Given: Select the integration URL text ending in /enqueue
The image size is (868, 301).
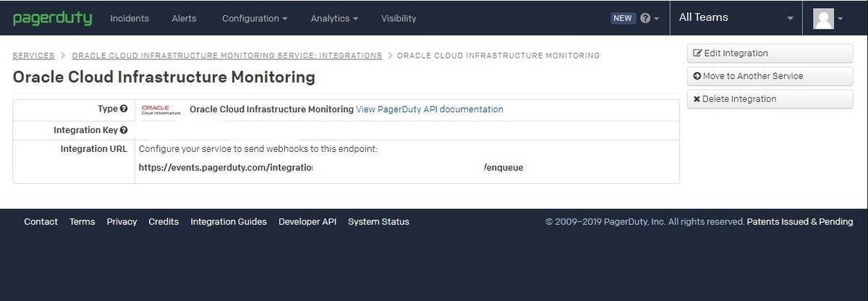Looking at the screenshot, I should click(x=331, y=168).
